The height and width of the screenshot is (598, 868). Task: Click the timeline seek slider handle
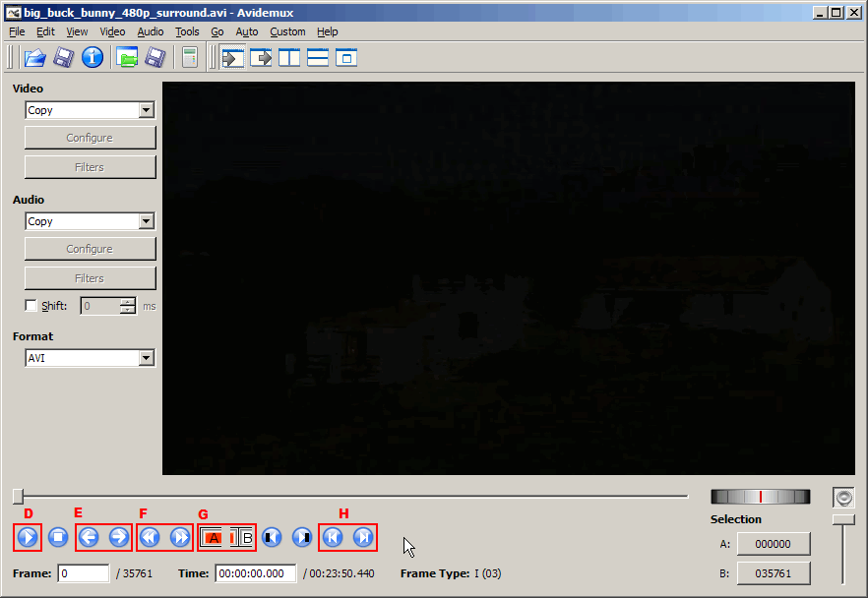pyautogui.click(x=19, y=497)
